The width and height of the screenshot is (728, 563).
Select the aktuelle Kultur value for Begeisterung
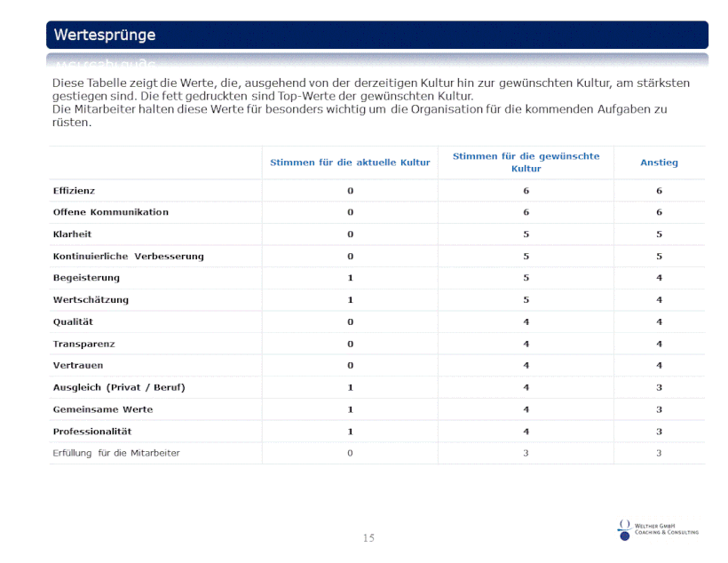click(x=350, y=278)
